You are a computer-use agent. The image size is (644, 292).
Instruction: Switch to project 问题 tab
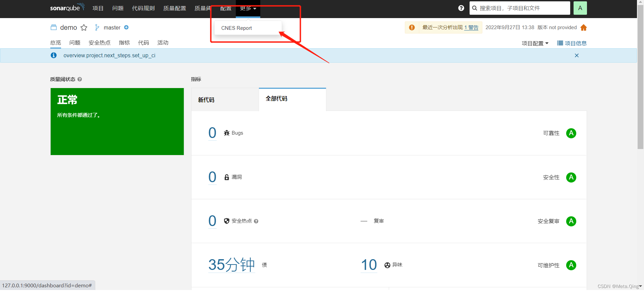pos(75,43)
